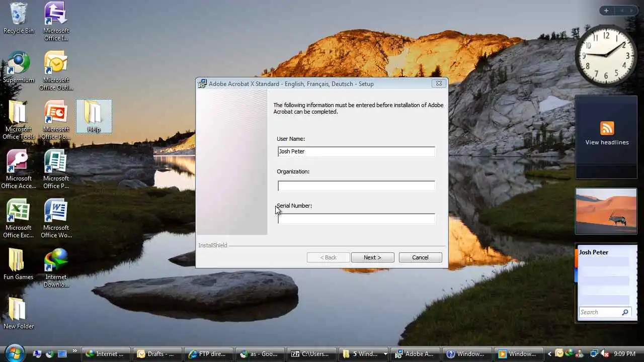
Task: Click the User Name input field
Action: point(356,151)
